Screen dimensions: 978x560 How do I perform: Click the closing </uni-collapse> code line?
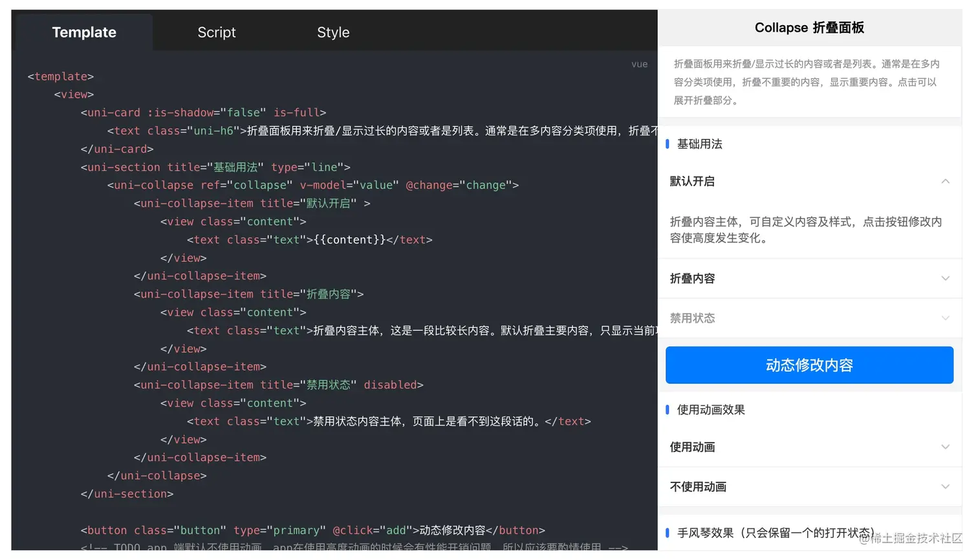click(157, 476)
